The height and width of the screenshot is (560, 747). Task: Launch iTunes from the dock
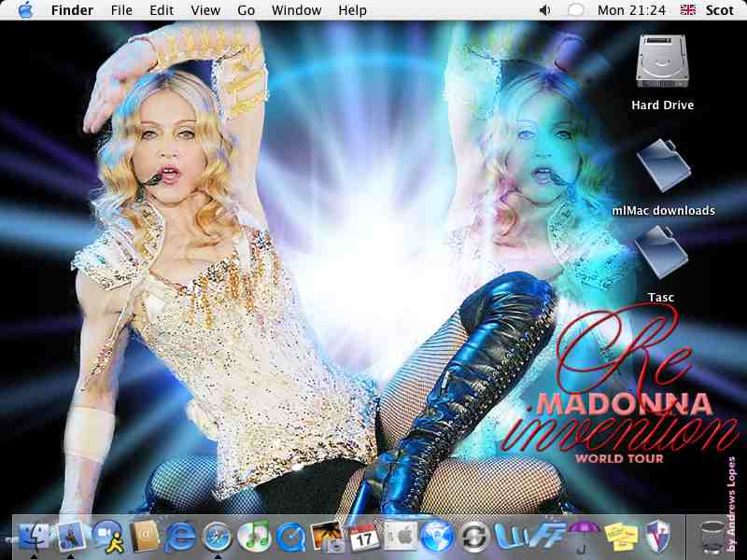point(254,537)
